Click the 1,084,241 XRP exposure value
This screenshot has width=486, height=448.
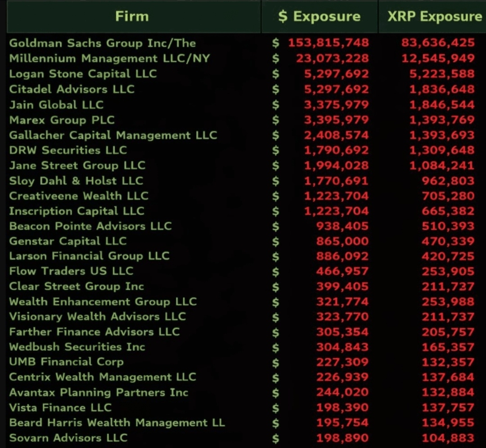pyautogui.click(x=442, y=166)
